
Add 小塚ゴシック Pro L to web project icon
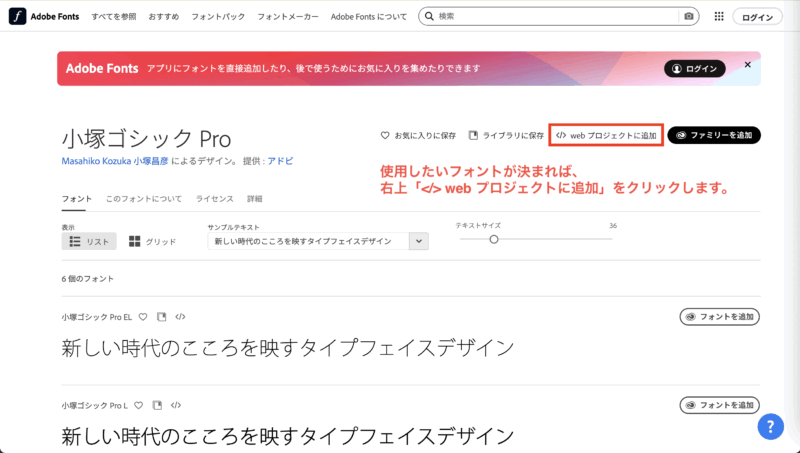click(176, 405)
